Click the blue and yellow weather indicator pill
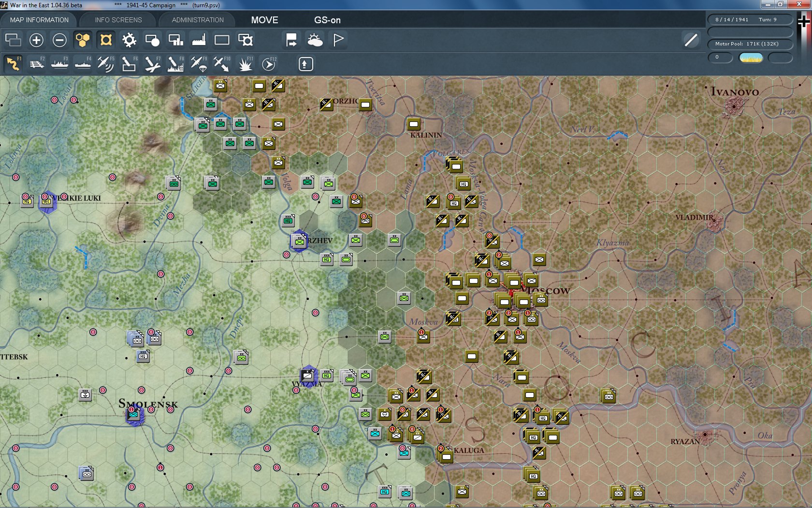Screen dimensions: 812x508 pos(751,58)
